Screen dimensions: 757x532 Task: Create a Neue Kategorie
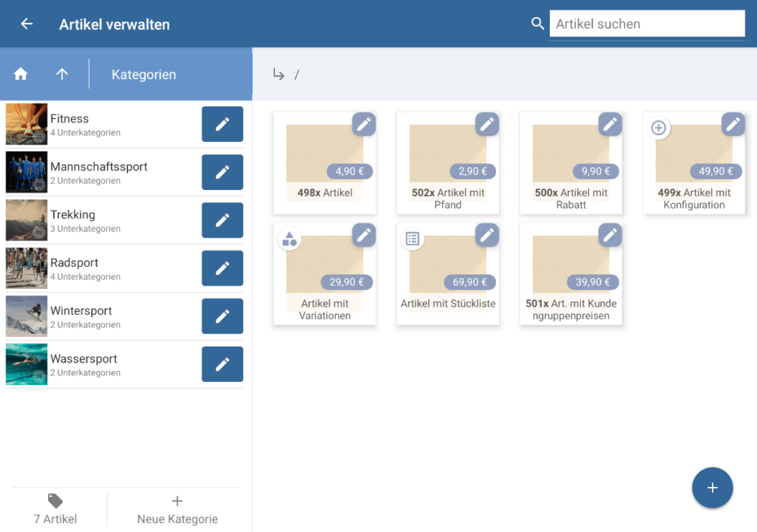click(177, 510)
